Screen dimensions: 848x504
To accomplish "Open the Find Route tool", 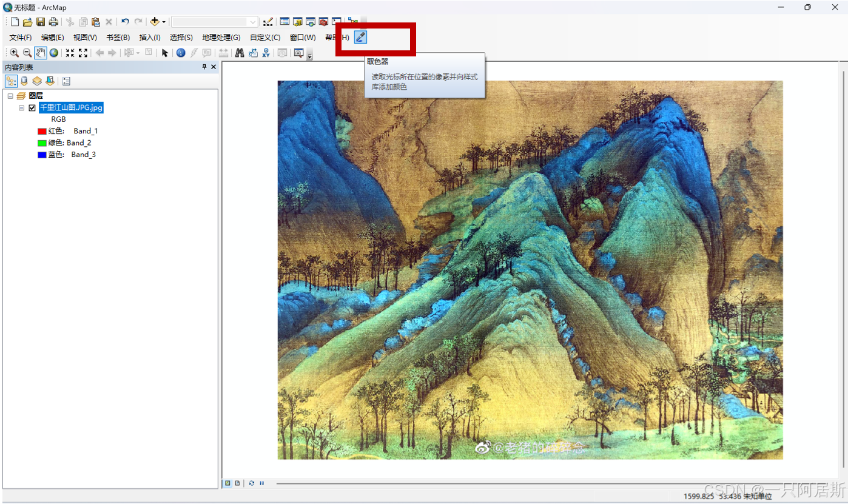I will coord(253,53).
